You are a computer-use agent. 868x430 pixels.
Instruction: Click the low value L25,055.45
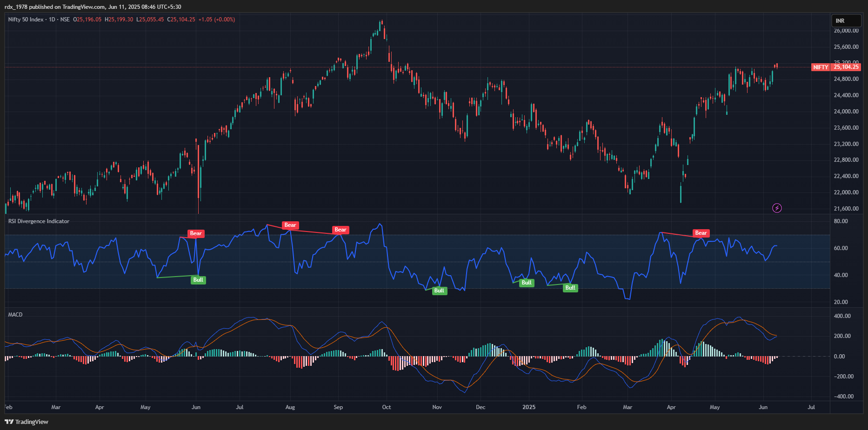tap(150, 20)
